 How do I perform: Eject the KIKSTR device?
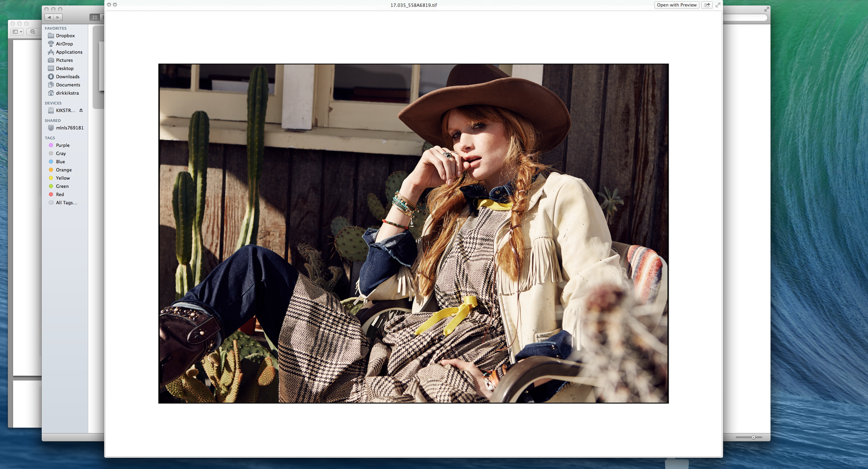[x=81, y=110]
